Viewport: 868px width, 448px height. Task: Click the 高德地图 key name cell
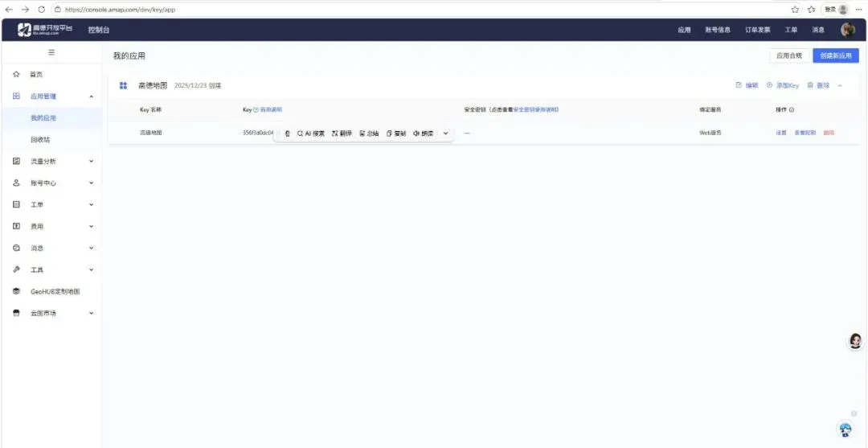coord(150,133)
